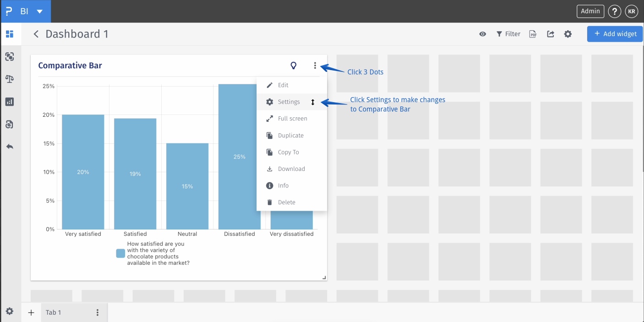This screenshot has width=644, height=322.
Task: Go back using arrow beside Dashboard 1
Action: [36, 34]
